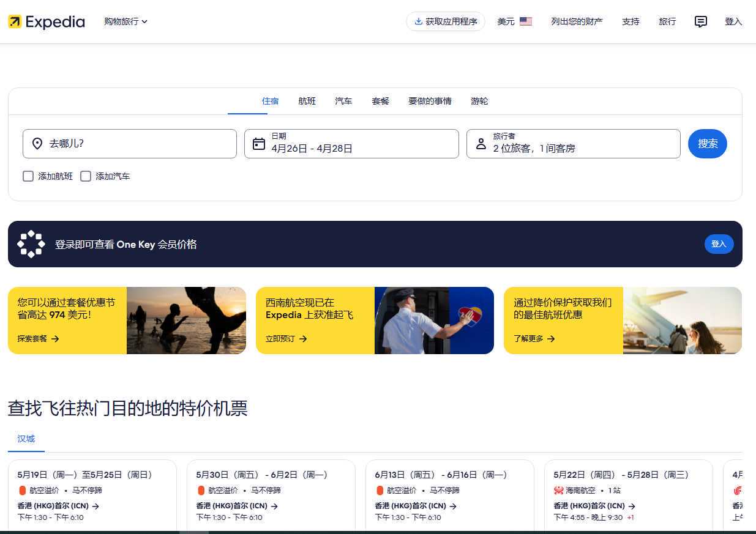The width and height of the screenshot is (756, 534).
Task: Click the arrow next to 了解更多
Action: 551,338
